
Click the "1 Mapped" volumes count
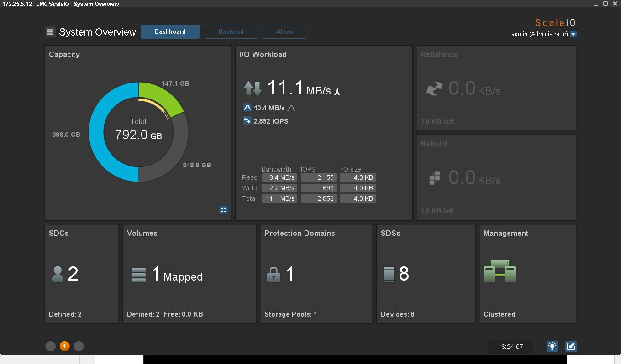click(177, 275)
